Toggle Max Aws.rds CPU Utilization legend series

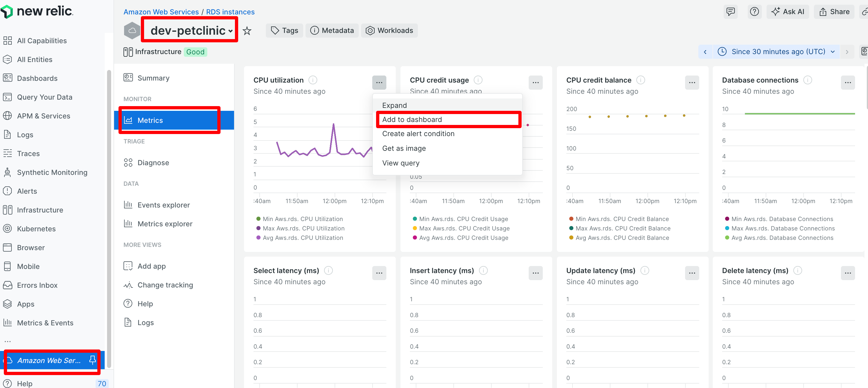pos(303,228)
